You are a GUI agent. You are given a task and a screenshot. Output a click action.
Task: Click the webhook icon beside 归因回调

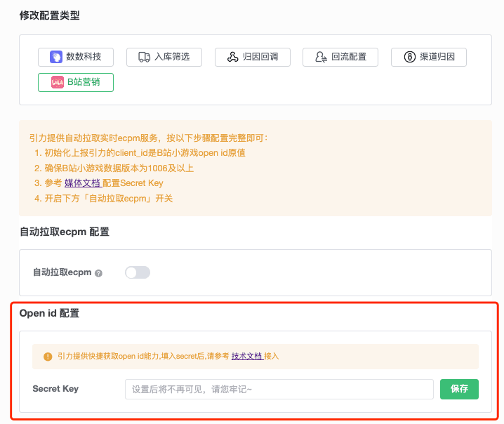click(x=233, y=57)
